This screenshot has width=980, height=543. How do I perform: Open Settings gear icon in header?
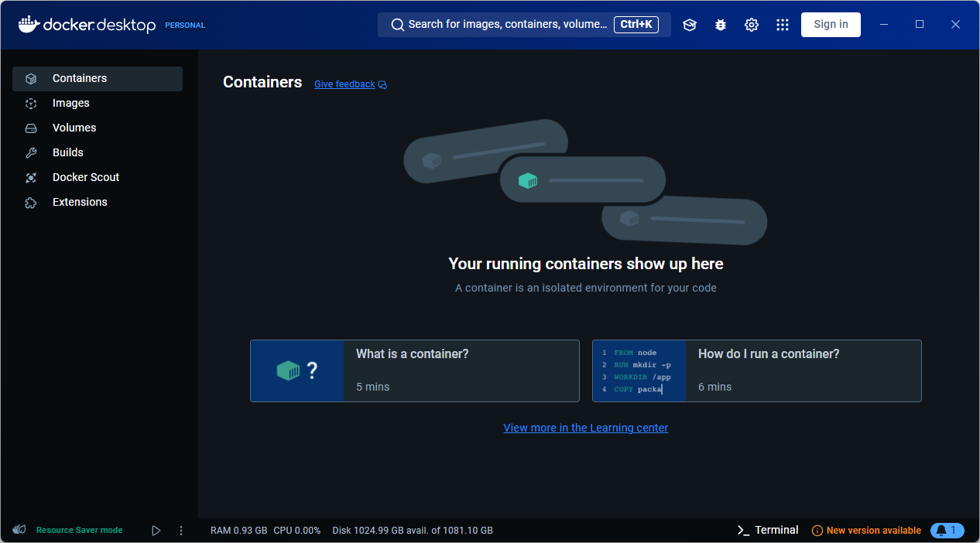752,25
